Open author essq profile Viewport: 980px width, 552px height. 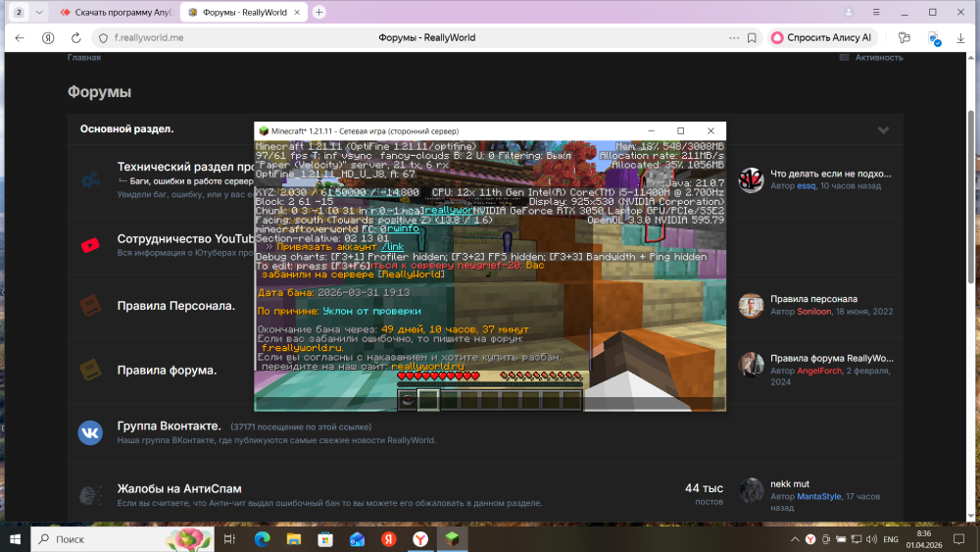coord(806,186)
